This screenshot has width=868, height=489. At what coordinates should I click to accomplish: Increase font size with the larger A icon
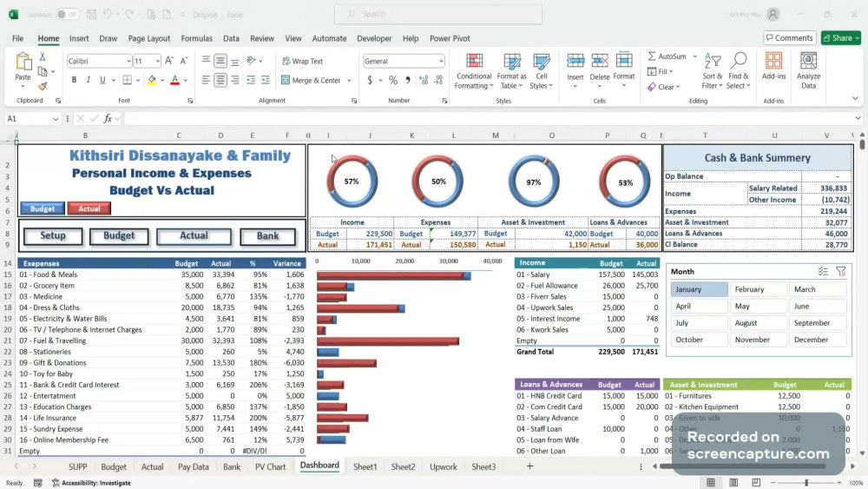coord(169,61)
